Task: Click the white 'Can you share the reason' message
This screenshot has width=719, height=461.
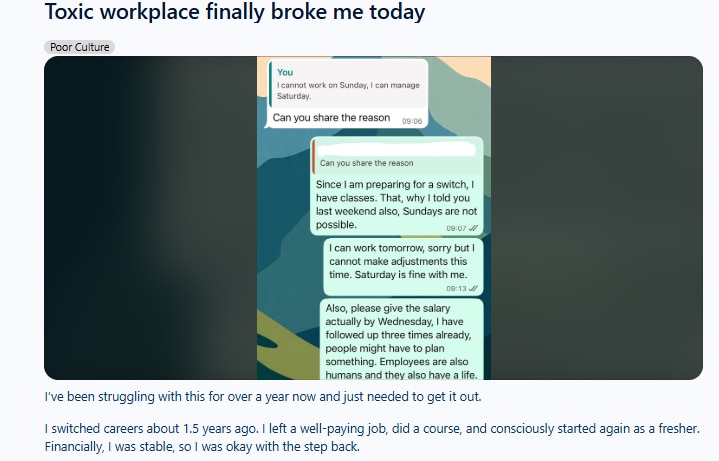Action: coord(331,118)
